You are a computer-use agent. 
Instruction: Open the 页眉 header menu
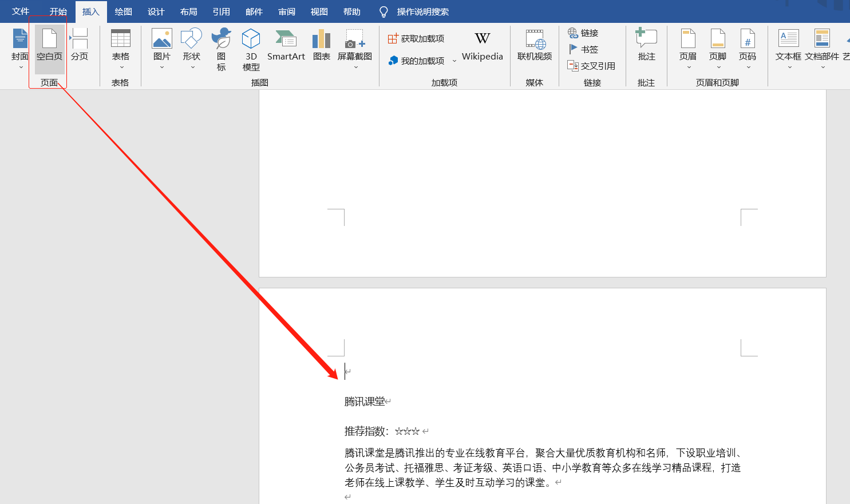click(688, 49)
